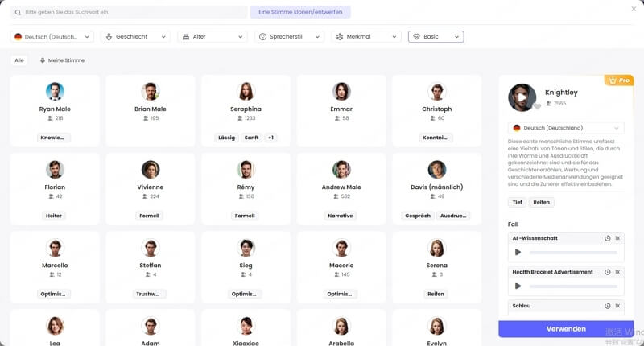The image size is (644, 346).
Task: Favorite Knightley with the heart icon
Action: (x=537, y=106)
